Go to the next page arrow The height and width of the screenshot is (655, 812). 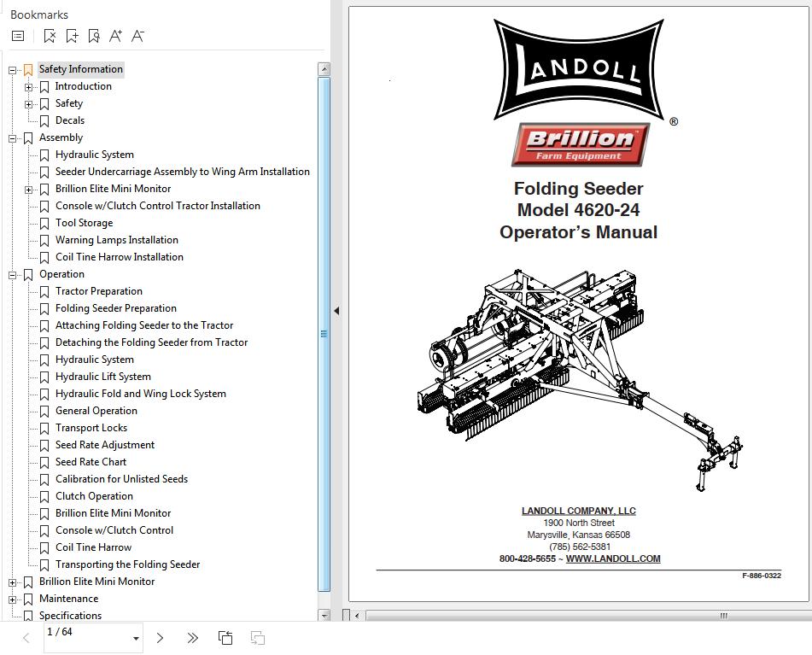pos(160,638)
